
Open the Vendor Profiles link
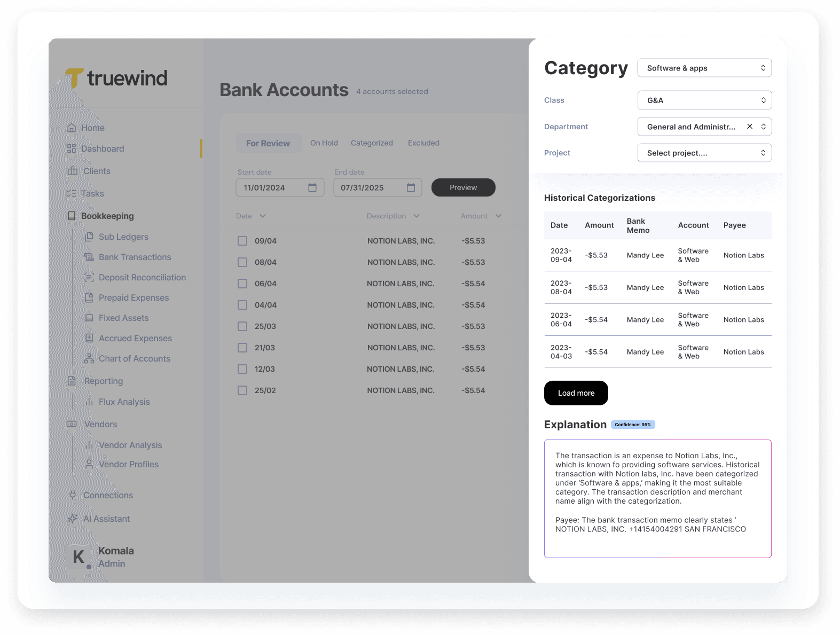tap(129, 464)
